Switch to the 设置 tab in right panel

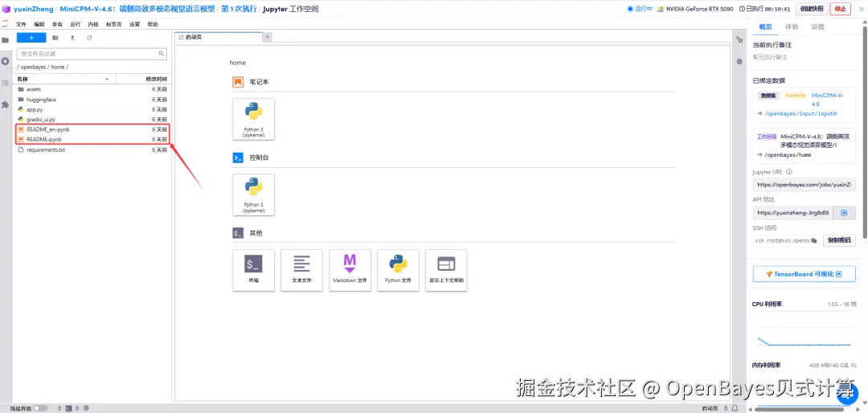point(817,27)
